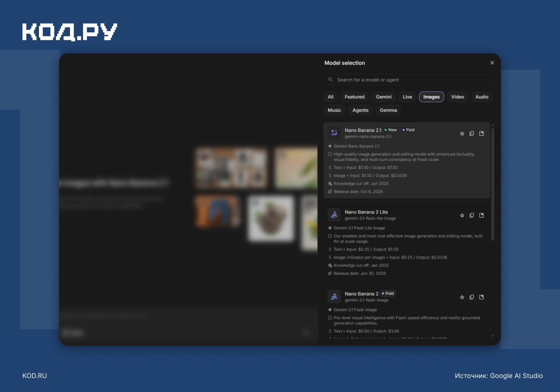This screenshot has height=392, width=560.
Task: Toggle star on Nano Banana 2 model
Action: click(462, 297)
